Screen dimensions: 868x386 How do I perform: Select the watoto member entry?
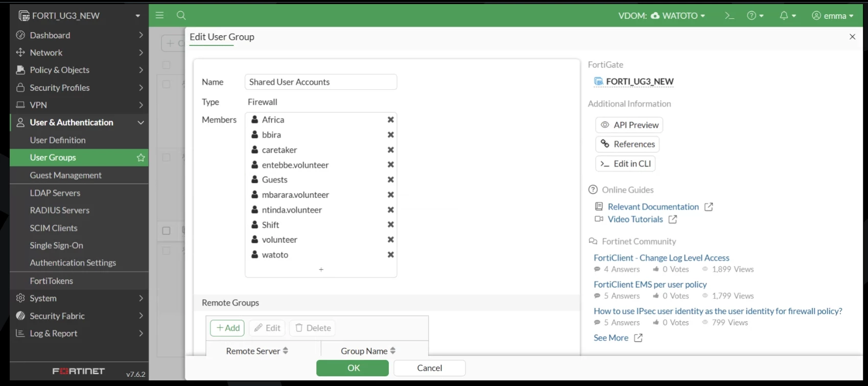275,255
